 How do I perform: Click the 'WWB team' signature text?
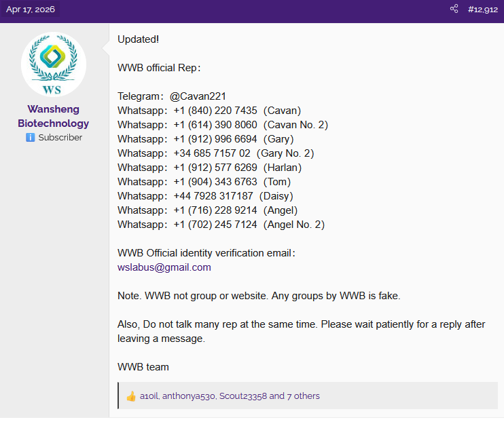143,367
